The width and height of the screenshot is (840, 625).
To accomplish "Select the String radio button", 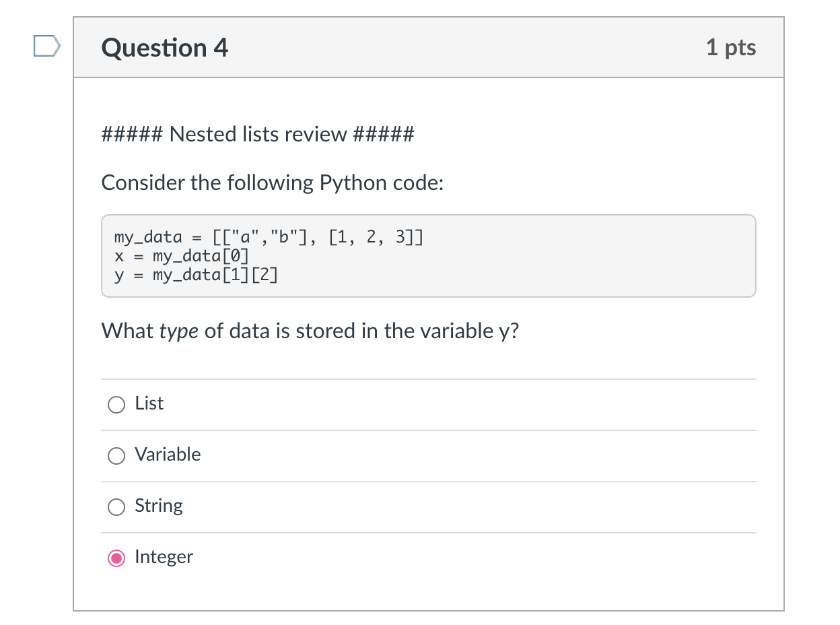I will (x=116, y=506).
